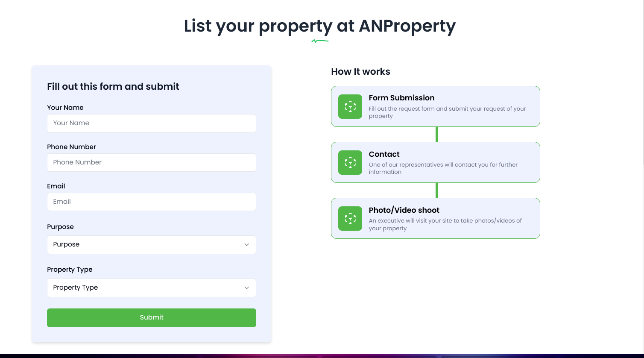Click the chevron on the Purpose selector

coord(247,244)
